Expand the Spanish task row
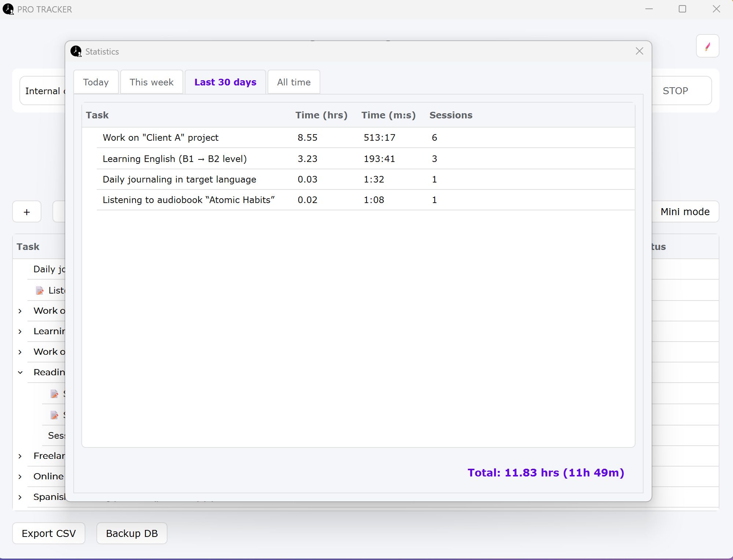This screenshot has width=733, height=560. [21, 497]
